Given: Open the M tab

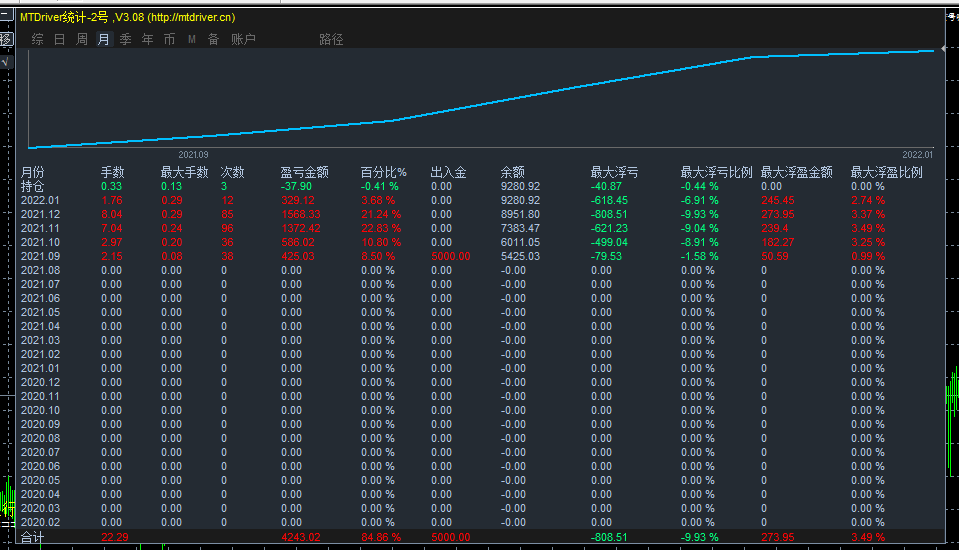Looking at the screenshot, I should pos(191,39).
